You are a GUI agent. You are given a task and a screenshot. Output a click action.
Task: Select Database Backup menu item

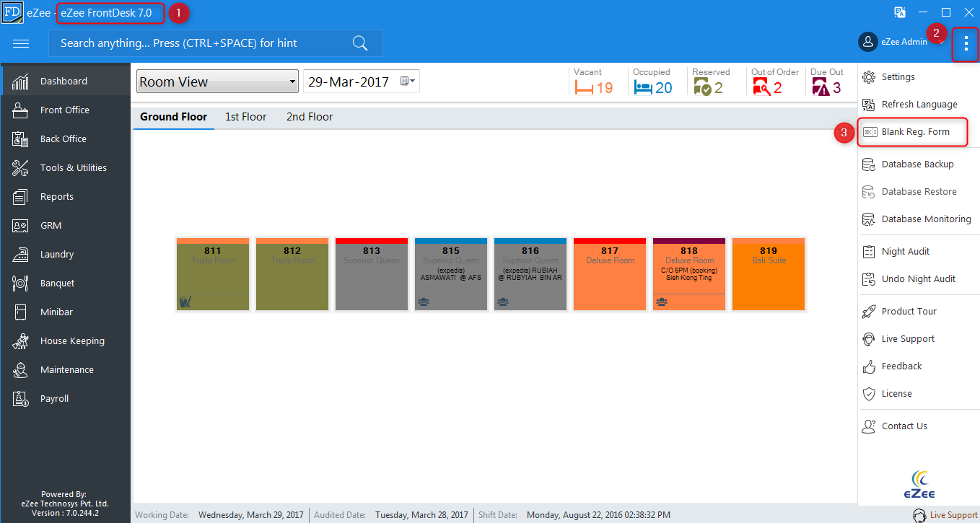(x=919, y=164)
